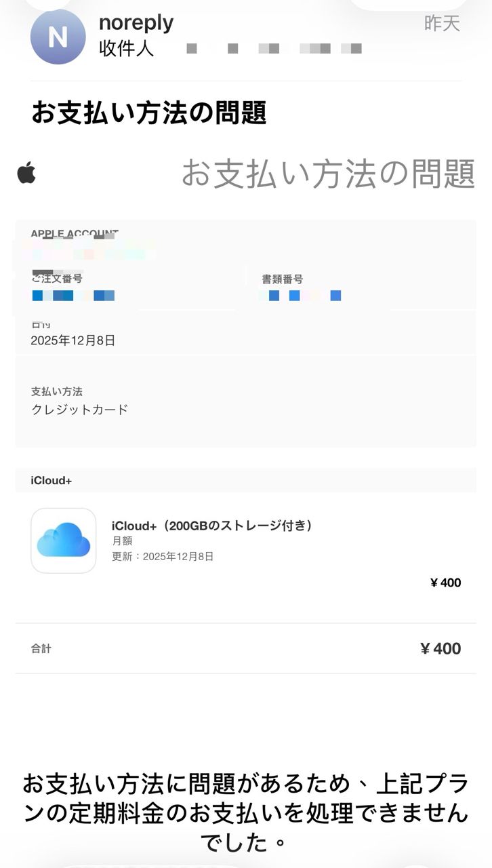
Task: Tap the 收件人 recipient line
Action: pos(127,48)
